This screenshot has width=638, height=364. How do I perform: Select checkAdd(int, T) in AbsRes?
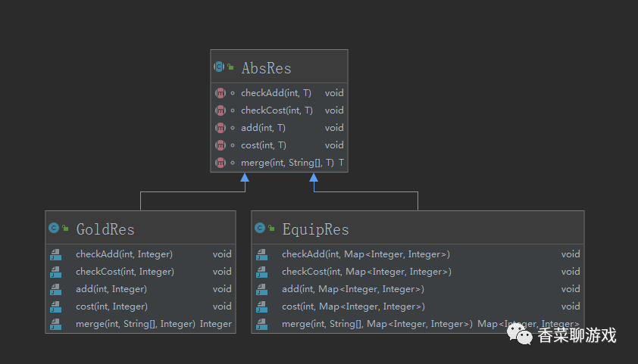[276, 93]
